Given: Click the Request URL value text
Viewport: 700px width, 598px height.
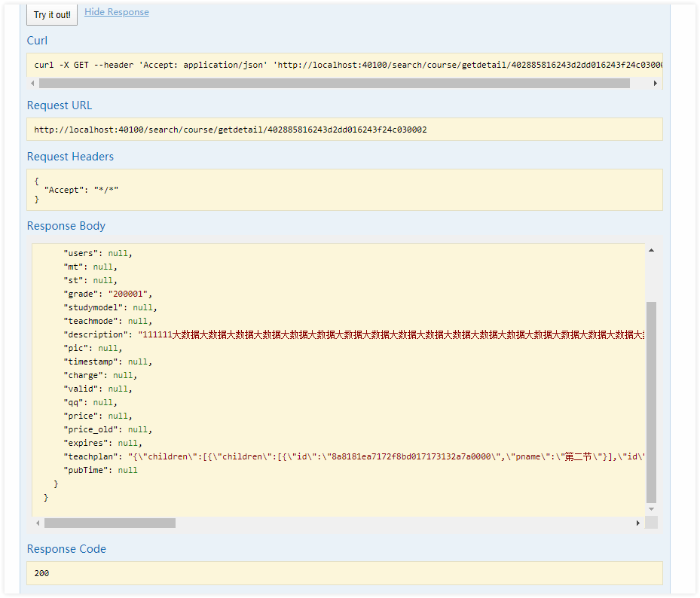Looking at the screenshot, I should coord(231,130).
